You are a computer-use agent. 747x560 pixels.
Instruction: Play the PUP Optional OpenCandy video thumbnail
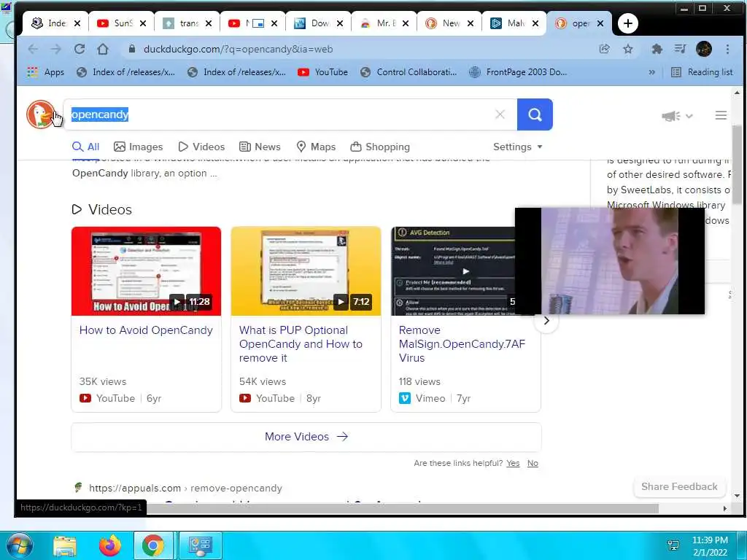tap(306, 271)
